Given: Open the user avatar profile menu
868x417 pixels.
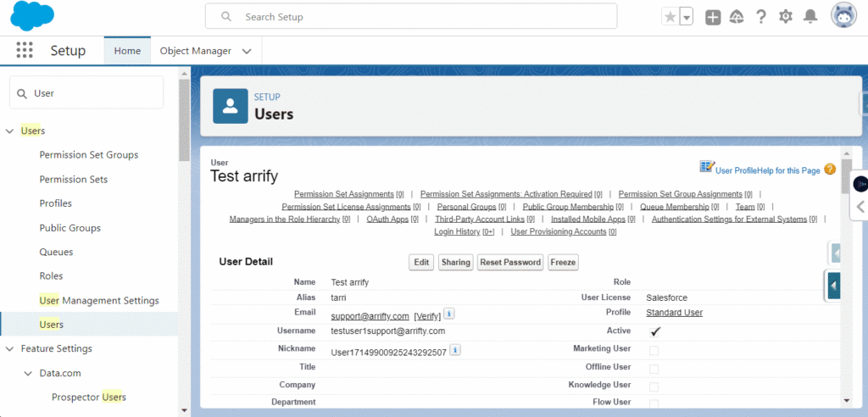Looking at the screenshot, I should tap(843, 16).
